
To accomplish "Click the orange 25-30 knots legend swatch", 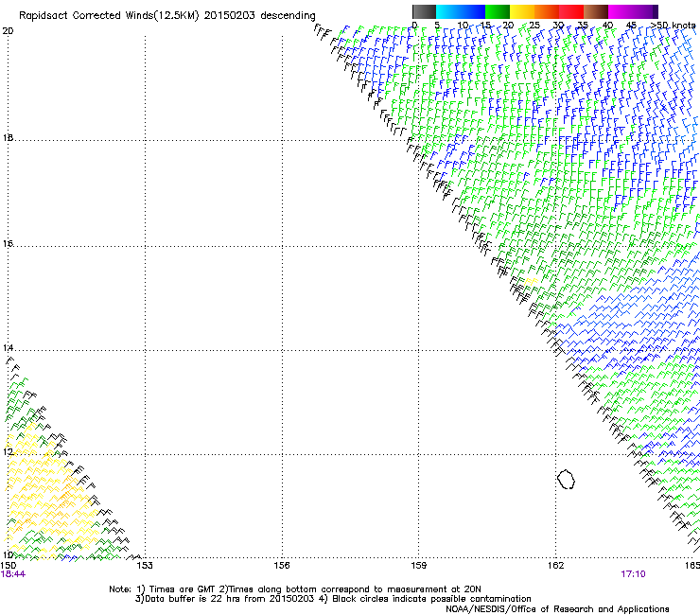I will (547, 11).
